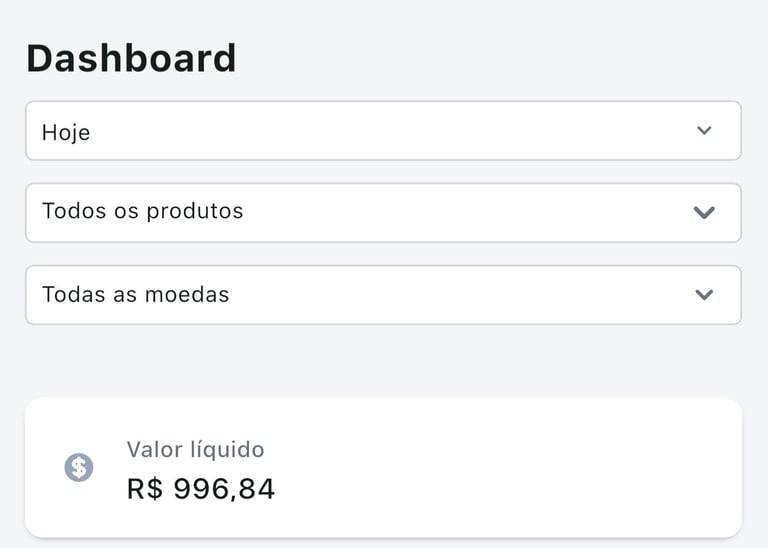Open the Valor líquido summary card

[x=383, y=468]
